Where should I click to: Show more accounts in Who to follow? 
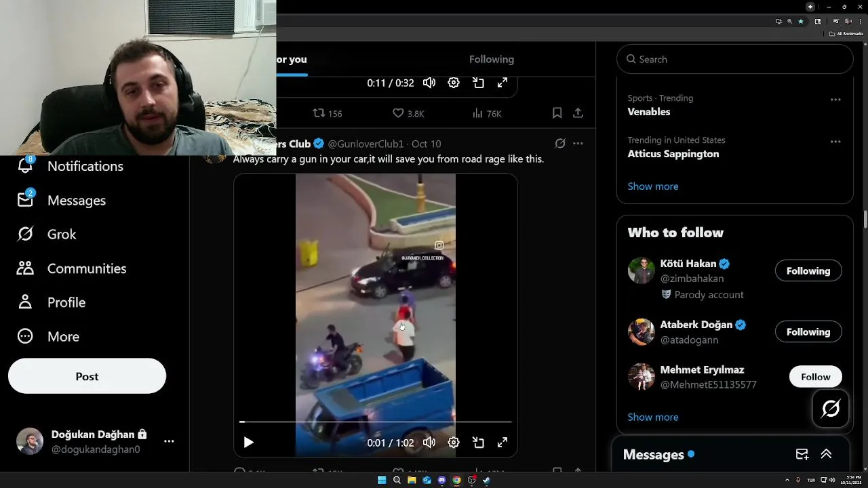(x=653, y=418)
